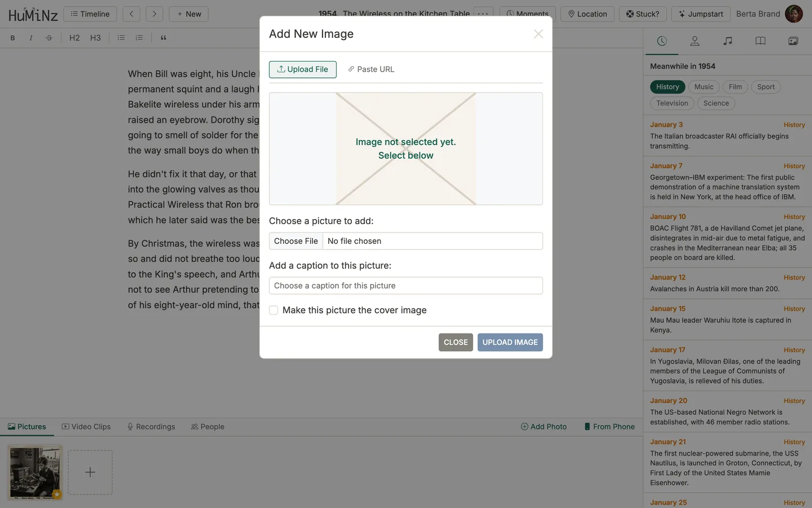Select the History filter chip
The width and height of the screenshot is (812, 508).
click(x=668, y=87)
